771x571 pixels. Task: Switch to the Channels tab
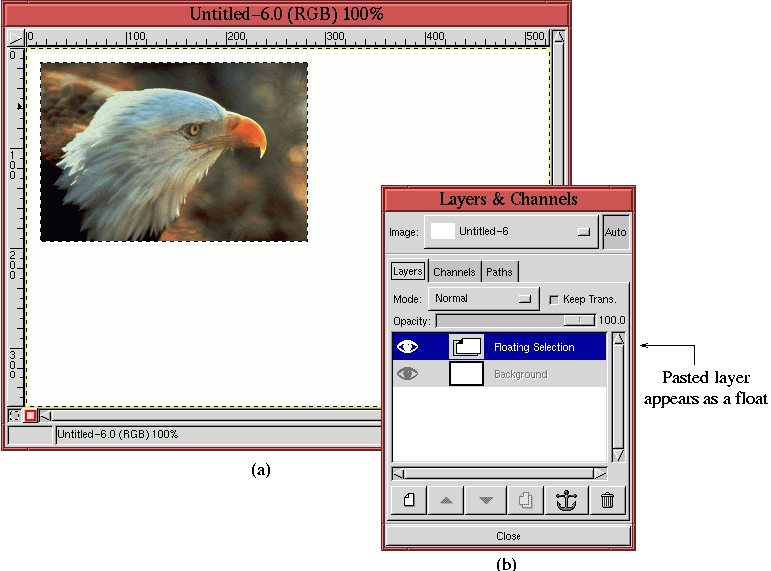[x=454, y=272]
